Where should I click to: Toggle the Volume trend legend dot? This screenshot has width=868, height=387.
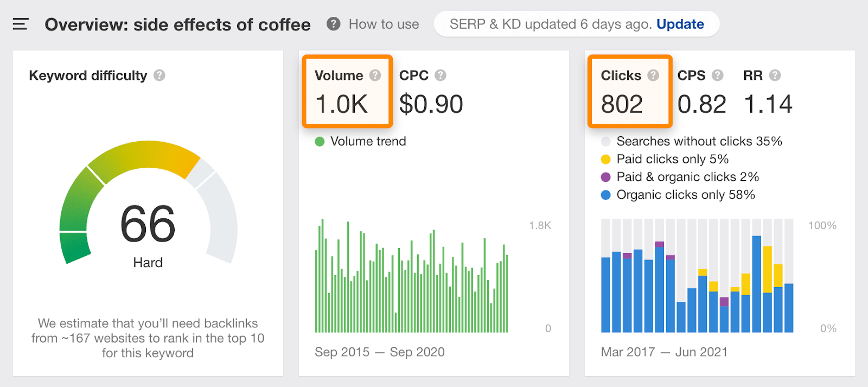click(x=320, y=142)
